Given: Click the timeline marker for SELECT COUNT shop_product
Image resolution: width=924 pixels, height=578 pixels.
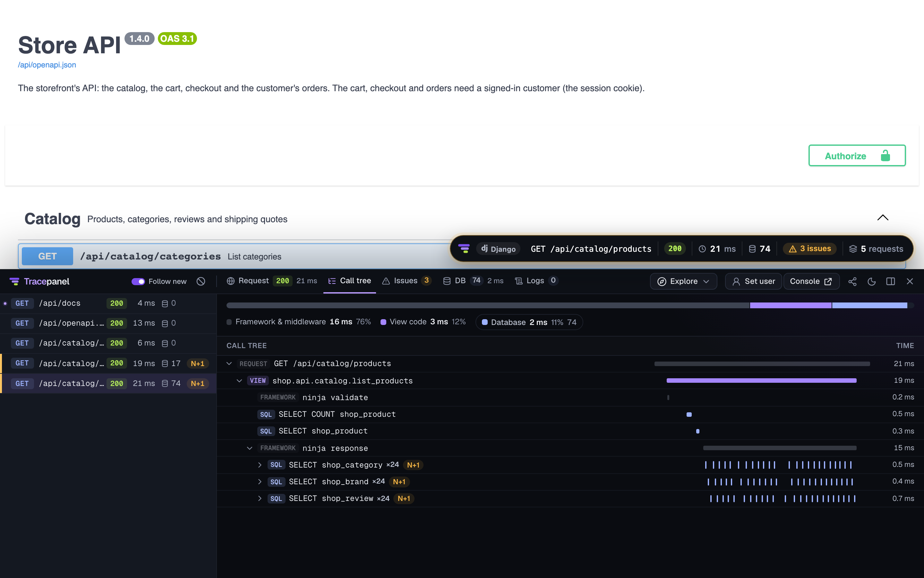Looking at the screenshot, I should click(x=689, y=414).
